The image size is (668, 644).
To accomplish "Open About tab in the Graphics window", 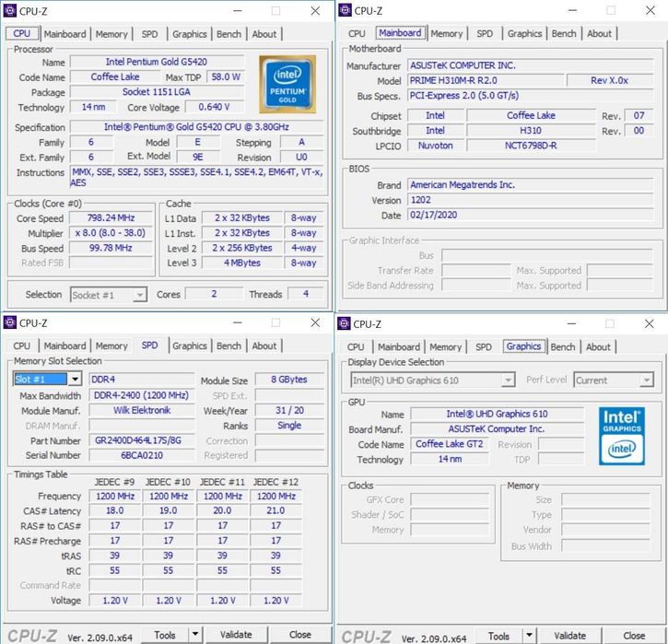I will [x=598, y=347].
